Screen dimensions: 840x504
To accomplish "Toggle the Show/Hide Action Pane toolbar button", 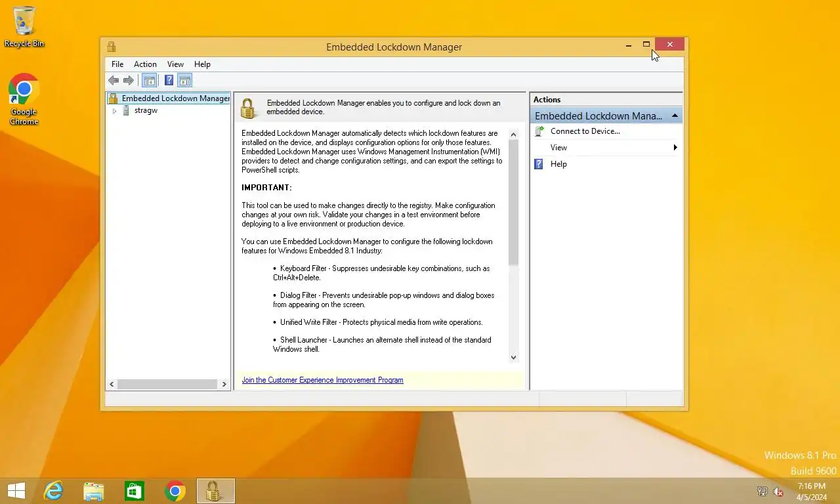I will 185,81.
